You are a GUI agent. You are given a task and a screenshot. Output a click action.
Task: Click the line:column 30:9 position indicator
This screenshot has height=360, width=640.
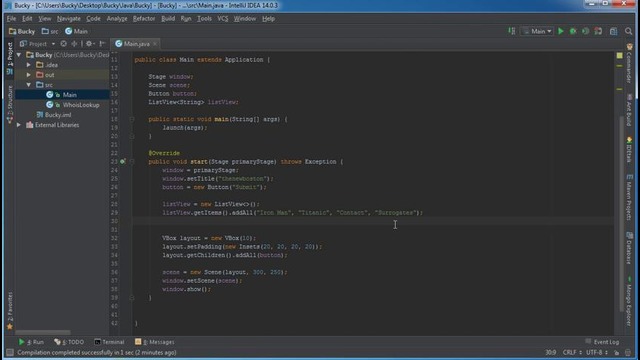[x=550, y=353]
